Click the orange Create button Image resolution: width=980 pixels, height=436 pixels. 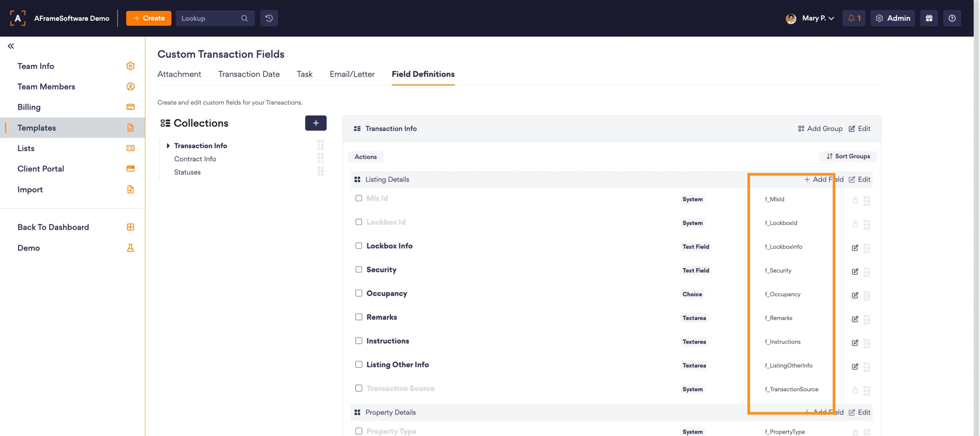(148, 18)
